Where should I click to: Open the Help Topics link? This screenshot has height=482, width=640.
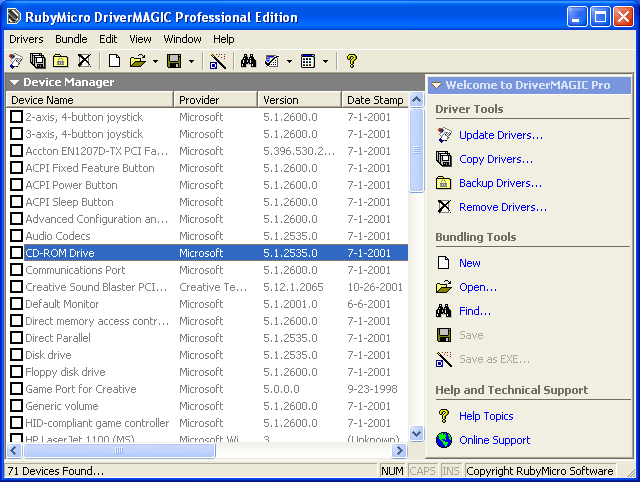(486, 416)
